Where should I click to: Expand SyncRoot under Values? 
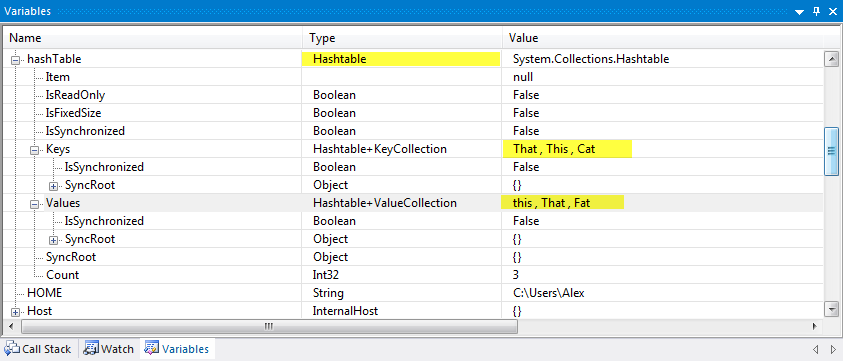tap(53, 239)
